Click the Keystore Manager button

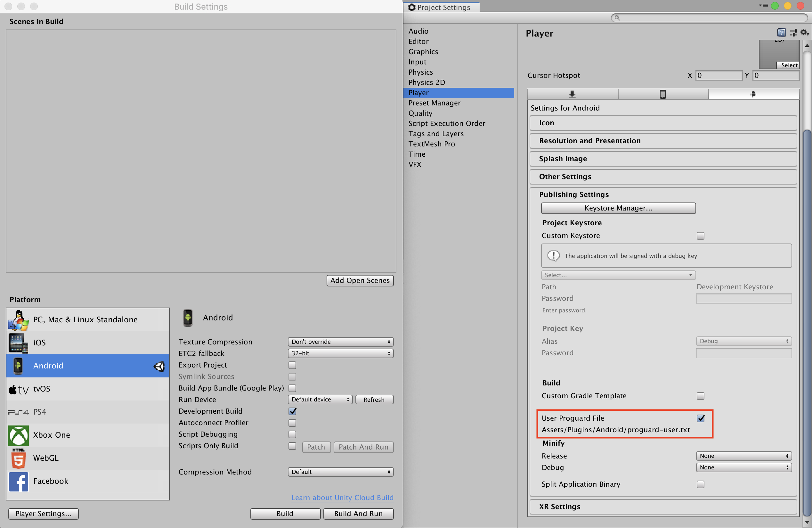617,208
